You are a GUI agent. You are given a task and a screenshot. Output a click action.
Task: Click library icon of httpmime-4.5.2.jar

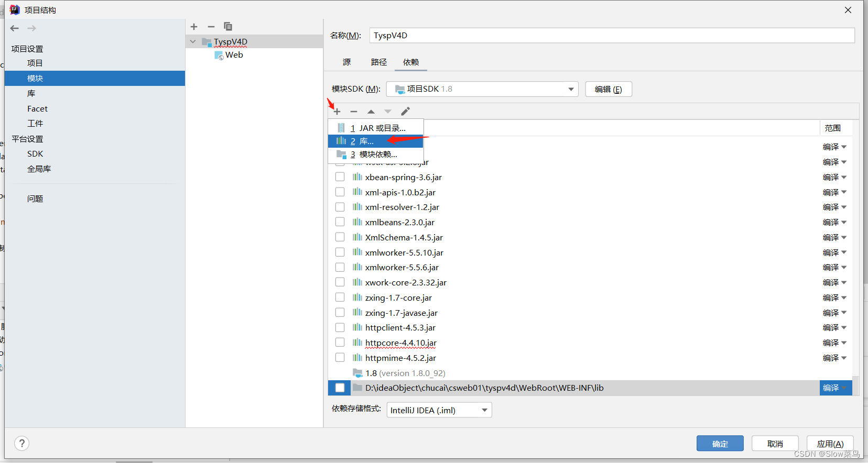click(x=357, y=358)
